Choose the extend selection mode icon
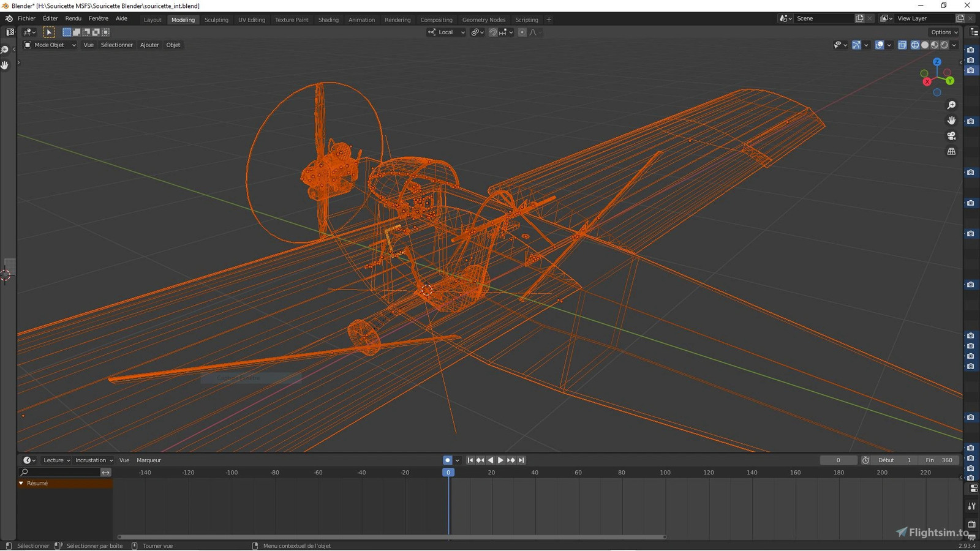980x551 pixels. point(77,32)
